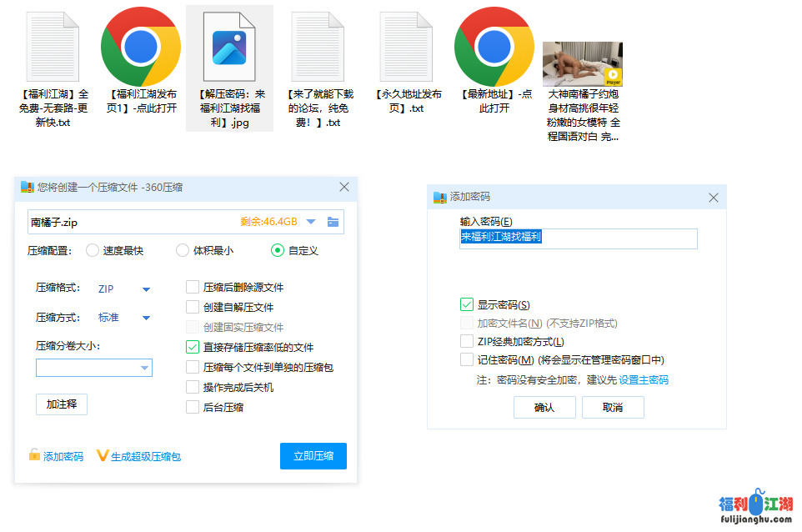Viewport: 802px width, 532px height.
Task: Select the 【福利江湖发布页1】 Chrome shortcut icon
Action: (x=141, y=46)
